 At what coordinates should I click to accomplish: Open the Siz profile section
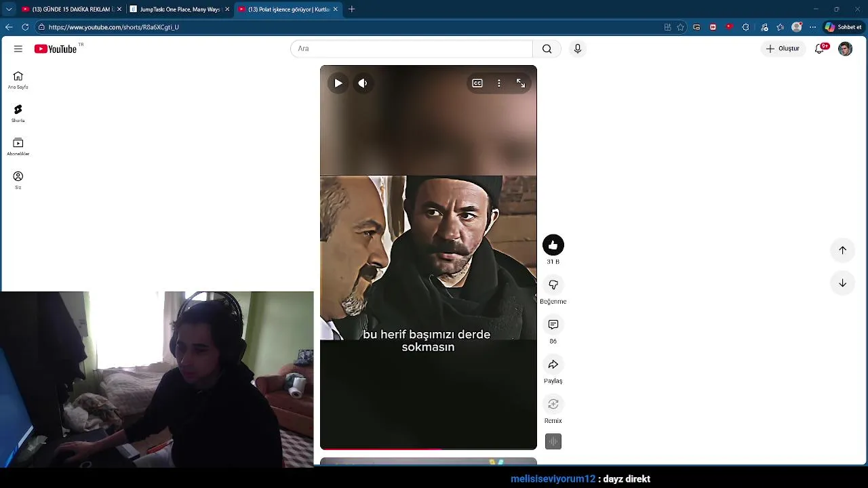(x=18, y=180)
